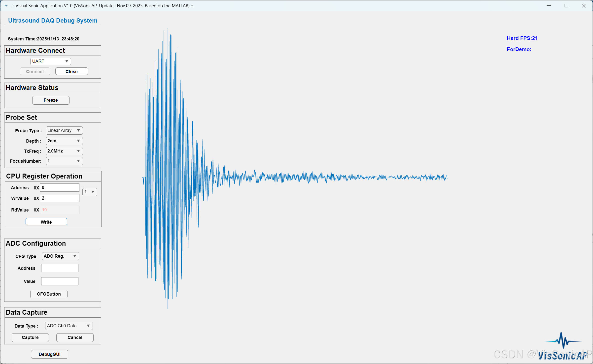Screen dimensions: 593x364
Task: Open the Data Type ADC Ch0 Data dropdown
Action: click(69, 326)
